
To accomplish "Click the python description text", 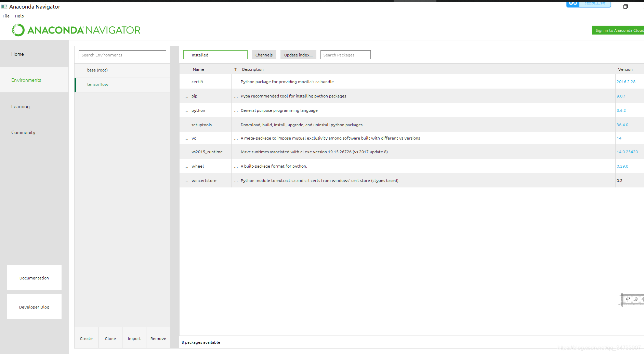I will [x=279, y=110].
